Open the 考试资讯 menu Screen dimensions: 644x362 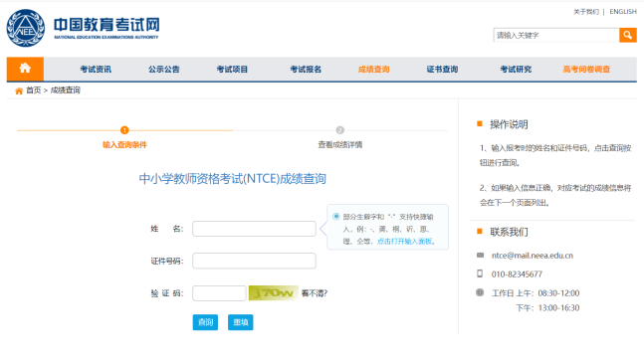tap(96, 69)
